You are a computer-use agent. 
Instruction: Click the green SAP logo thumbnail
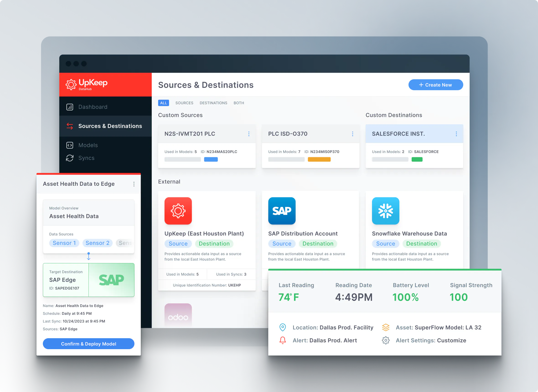tap(111, 280)
